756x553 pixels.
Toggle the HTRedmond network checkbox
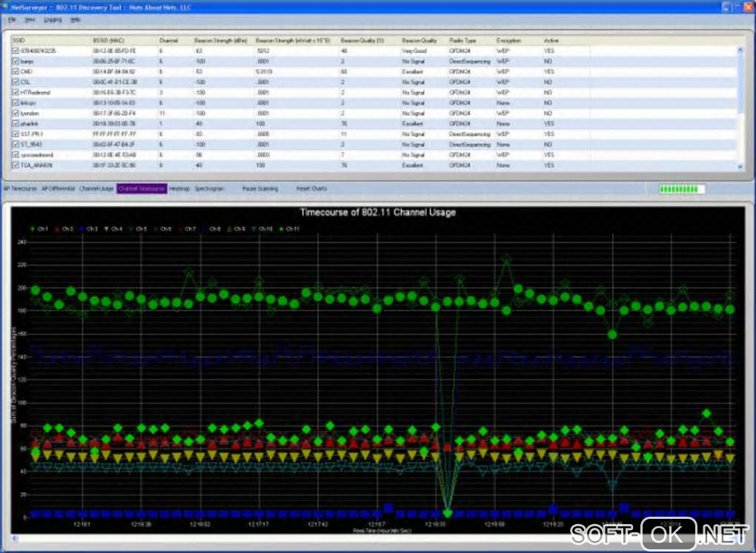[x=16, y=92]
